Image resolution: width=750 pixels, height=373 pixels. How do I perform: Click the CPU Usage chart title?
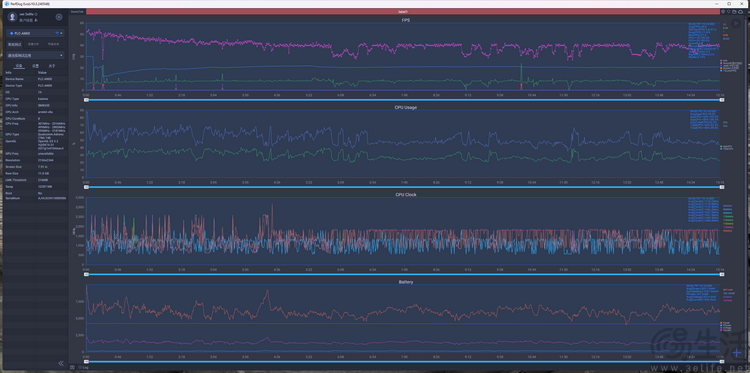tap(405, 108)
